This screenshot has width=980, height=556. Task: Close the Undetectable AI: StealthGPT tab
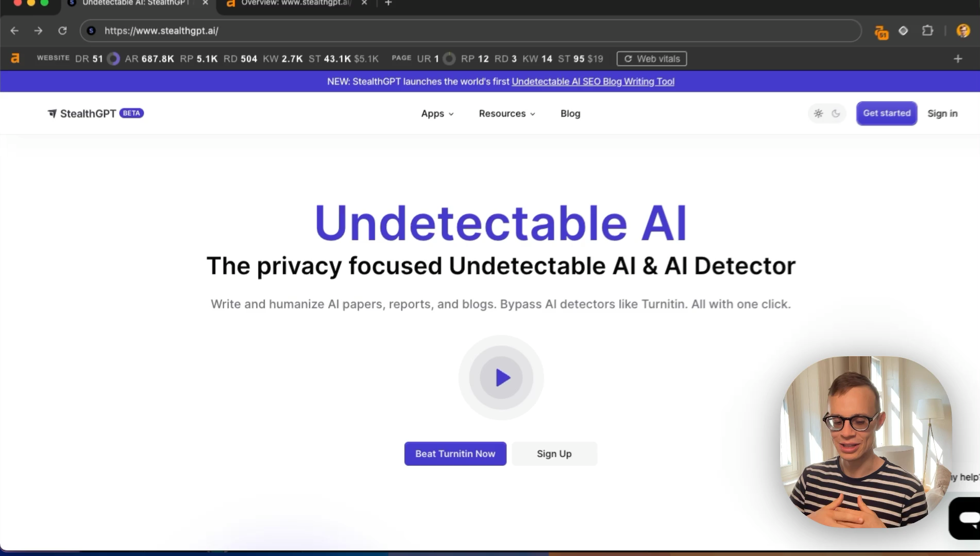(x=206, y=3)
